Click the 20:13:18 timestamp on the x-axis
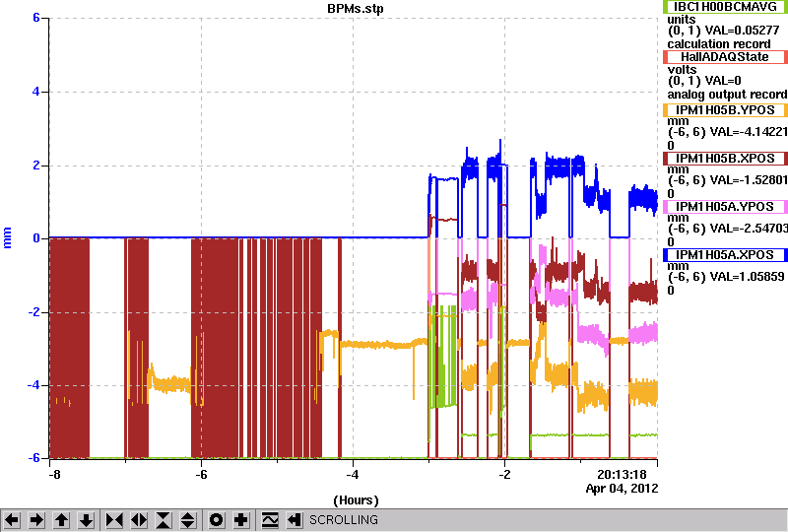788x532 pixels. tap(622, 475)
